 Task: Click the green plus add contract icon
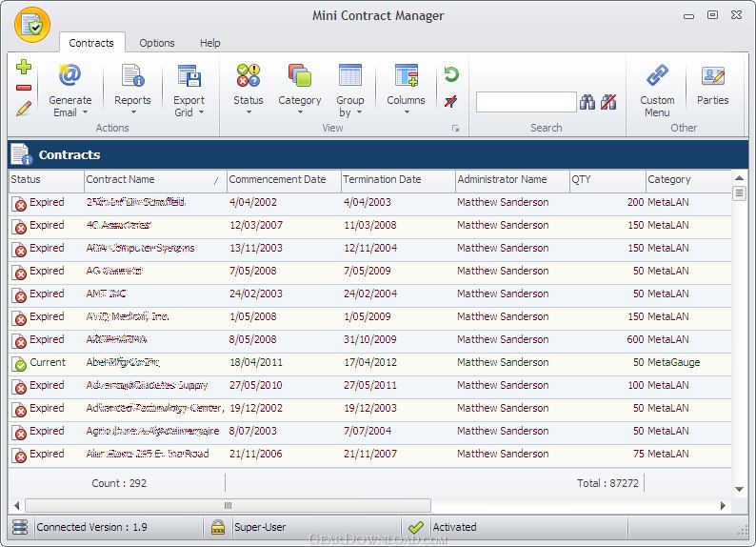tap(24, 67)
